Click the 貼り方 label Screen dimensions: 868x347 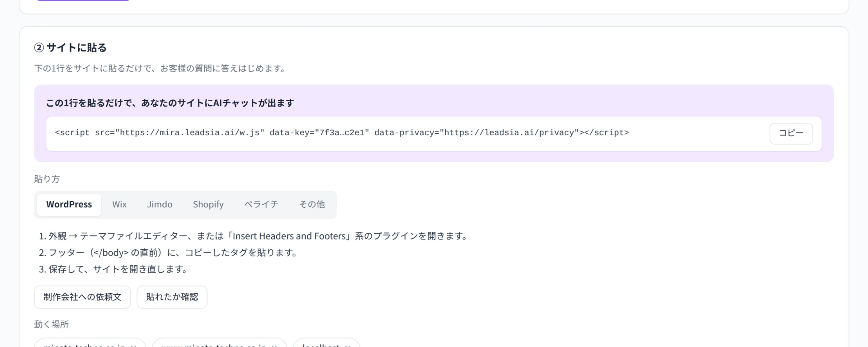pyautogui.click(x=47, y=179)
